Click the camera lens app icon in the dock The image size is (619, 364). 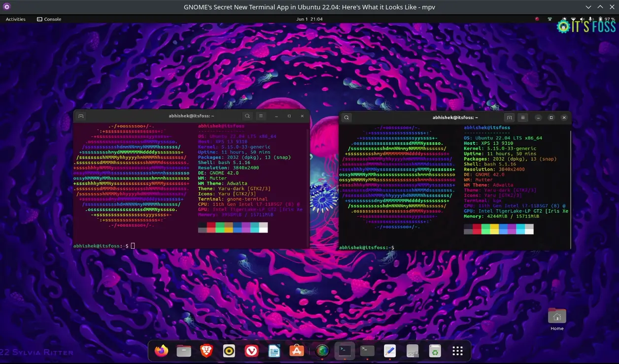pyautogui.click(x=322, y=351)
